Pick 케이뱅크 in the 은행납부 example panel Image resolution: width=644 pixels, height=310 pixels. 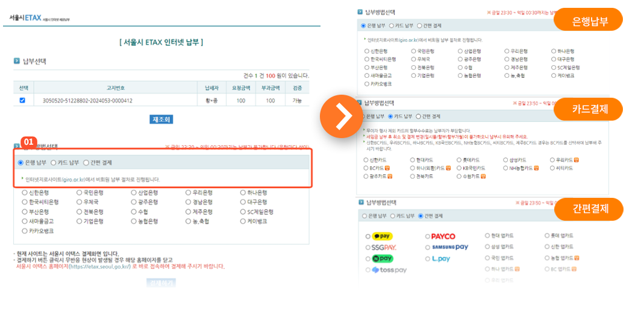coord(554,75)
